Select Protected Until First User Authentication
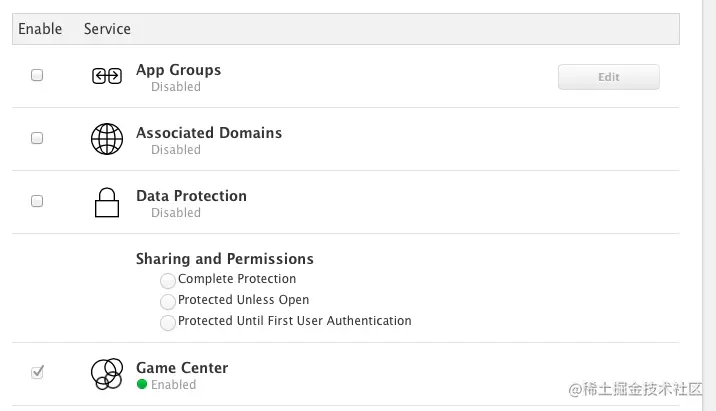Image resolution: width=716 pixels, height=411 pixels. coord(168,322)
